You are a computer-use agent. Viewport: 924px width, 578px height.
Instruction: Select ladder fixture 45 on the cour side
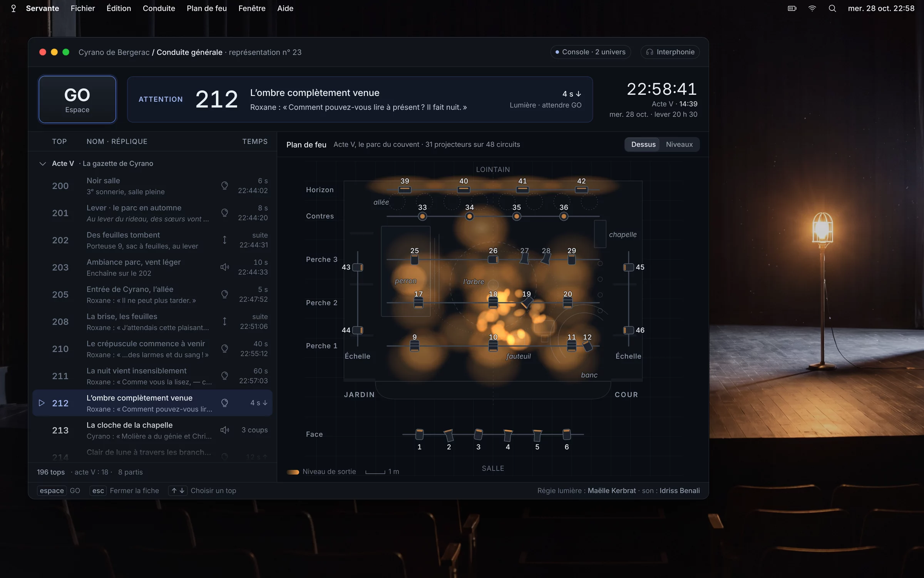(628, 267)
